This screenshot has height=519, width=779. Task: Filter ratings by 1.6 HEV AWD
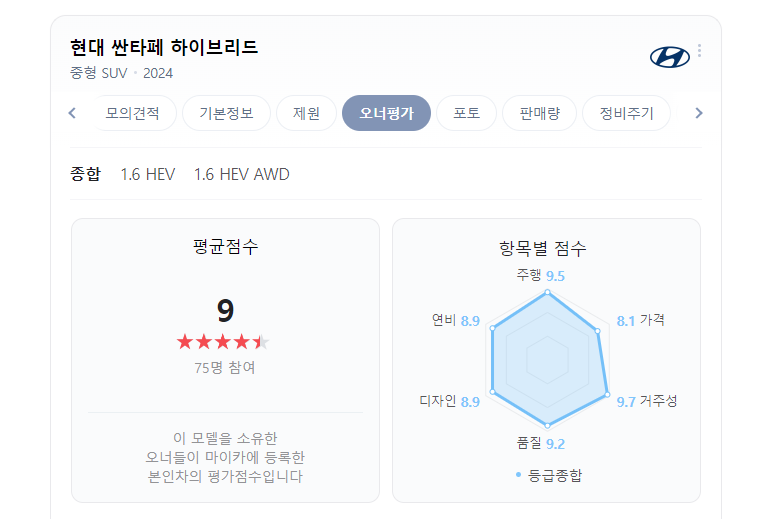[x=242, y=174]
